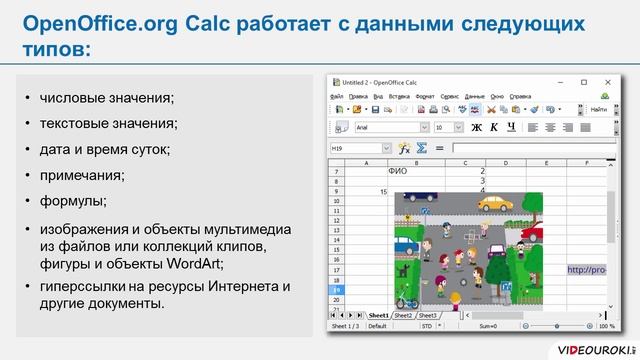Viewport: 640px width, 360px height.
Task: Open the Файл menu
Action: 336,97
